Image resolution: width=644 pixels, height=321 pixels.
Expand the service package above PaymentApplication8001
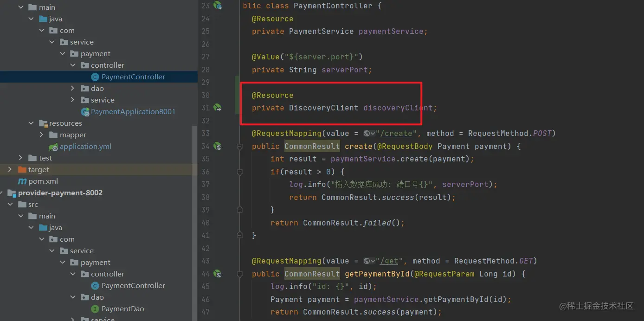(x=72, y=100)
